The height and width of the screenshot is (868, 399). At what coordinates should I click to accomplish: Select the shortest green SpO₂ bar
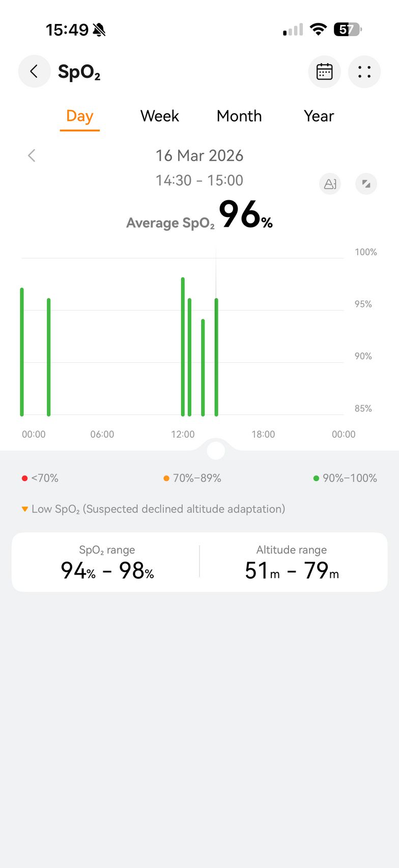203,367
